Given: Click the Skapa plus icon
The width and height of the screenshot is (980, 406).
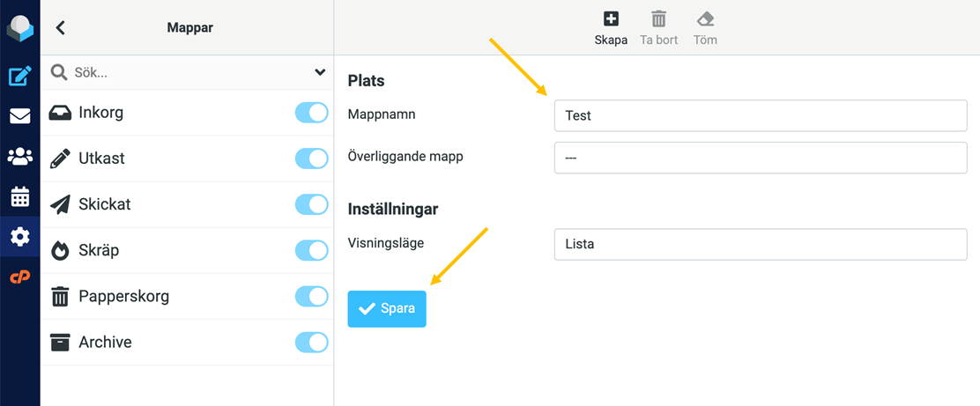Looking at the screenshot, I should point(611,18).
